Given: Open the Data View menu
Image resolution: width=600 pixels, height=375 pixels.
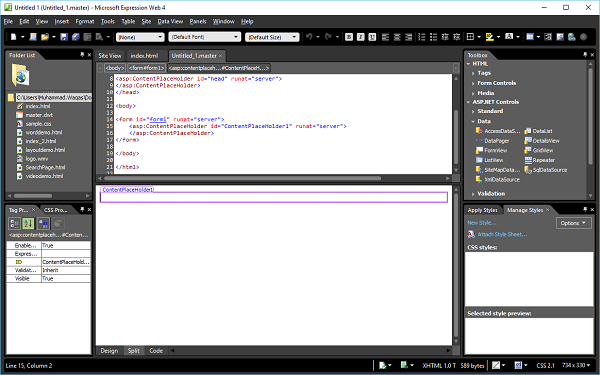Looking at the screenshot, I should [x=170, y=21].
